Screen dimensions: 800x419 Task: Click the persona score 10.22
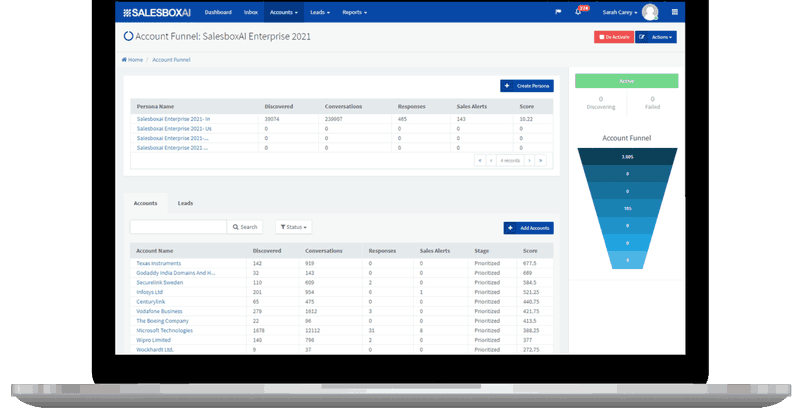(526, 119)
